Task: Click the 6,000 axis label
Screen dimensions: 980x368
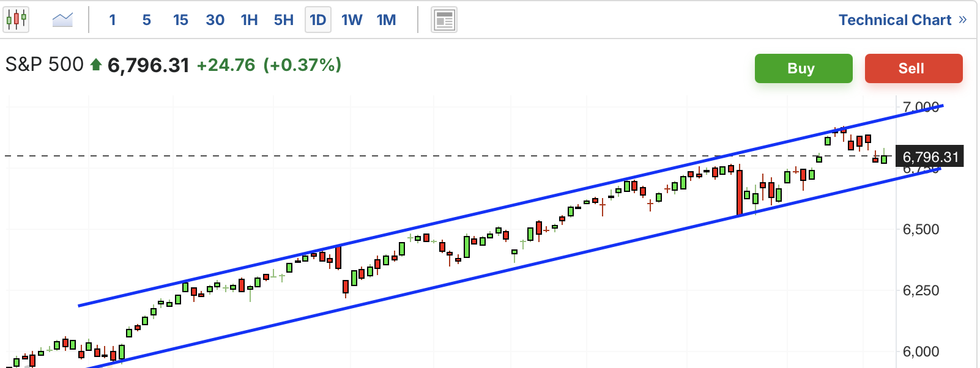Action: click(921, 351)
